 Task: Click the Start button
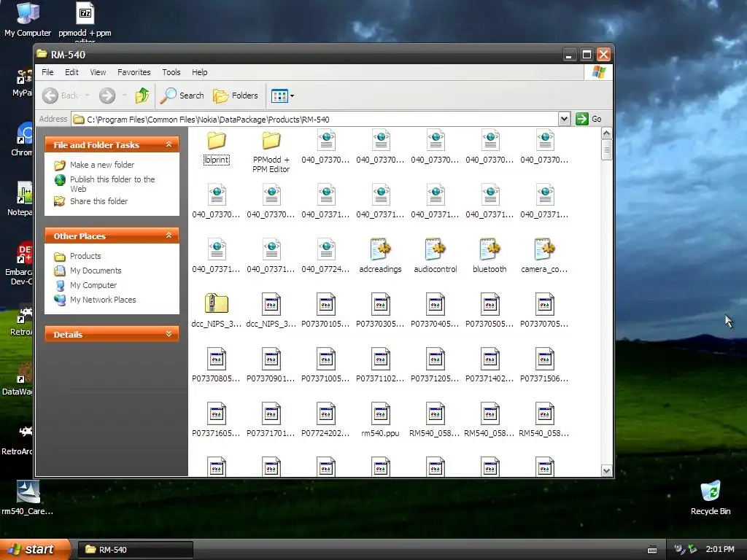pyautogui.click(x=35, y=550)
